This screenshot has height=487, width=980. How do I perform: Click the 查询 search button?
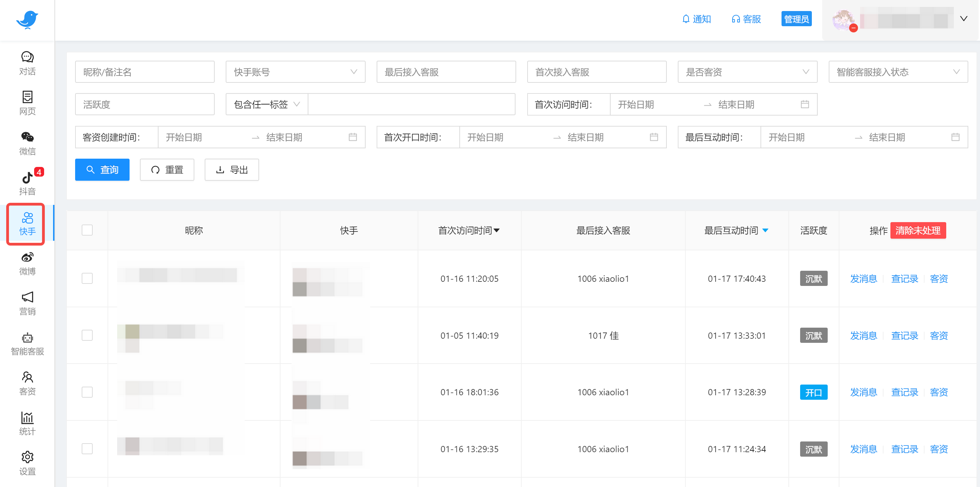pos(102,169)
